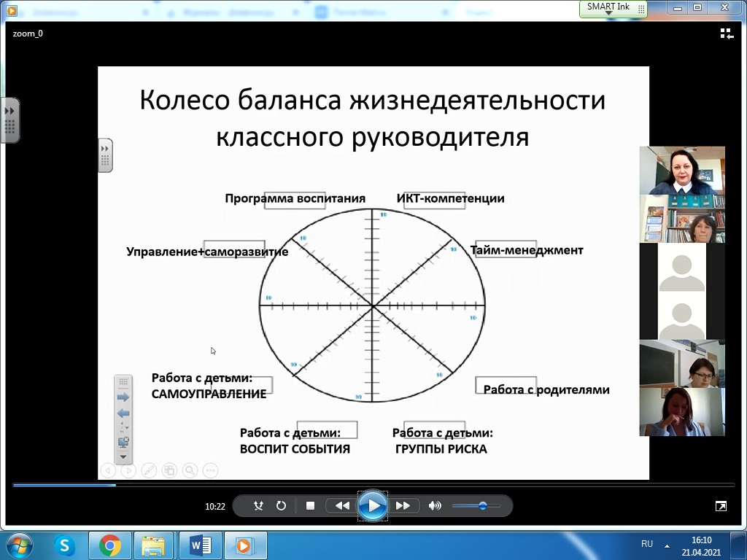Expand the bottom arrow of slide toolbar

click(x=123, y=456)
